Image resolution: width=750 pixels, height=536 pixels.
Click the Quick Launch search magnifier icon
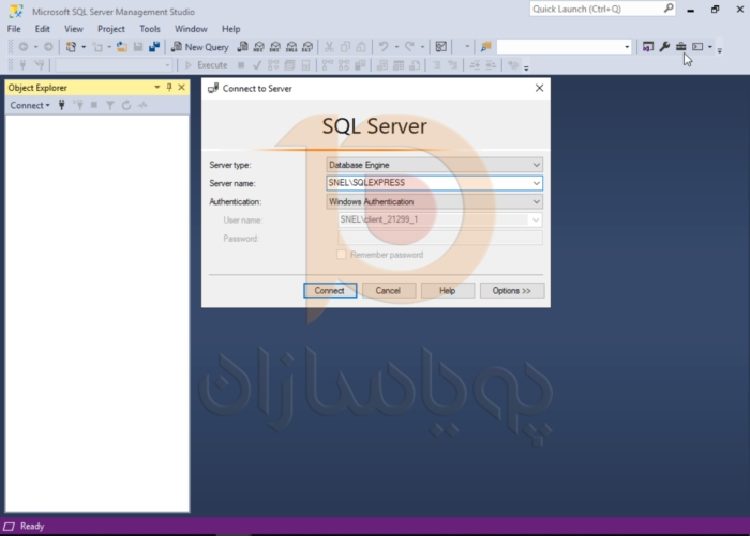tap(669, 9)
